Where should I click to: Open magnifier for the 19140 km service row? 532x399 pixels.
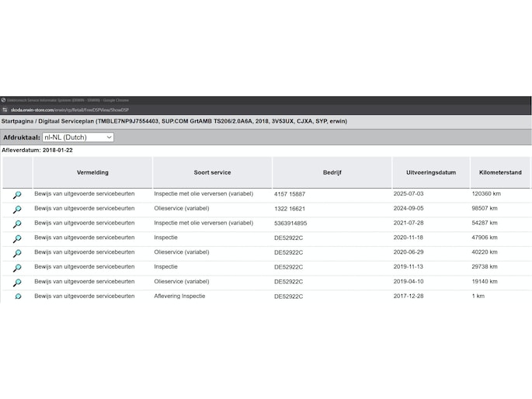point(17,283)
